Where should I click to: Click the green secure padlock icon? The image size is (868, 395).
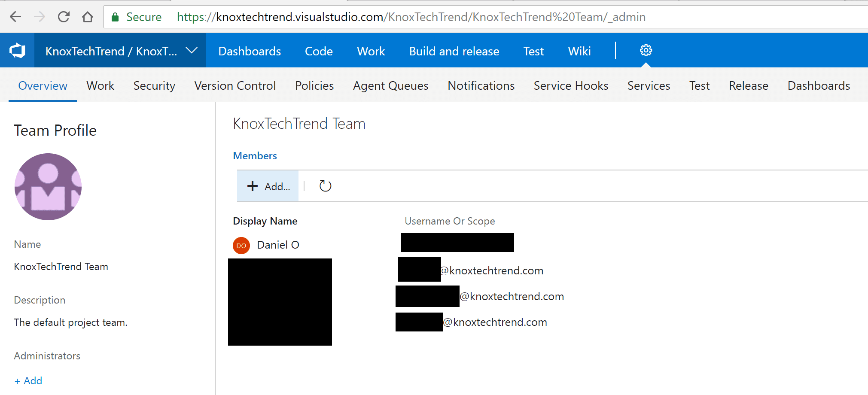[x=115, y=17]
